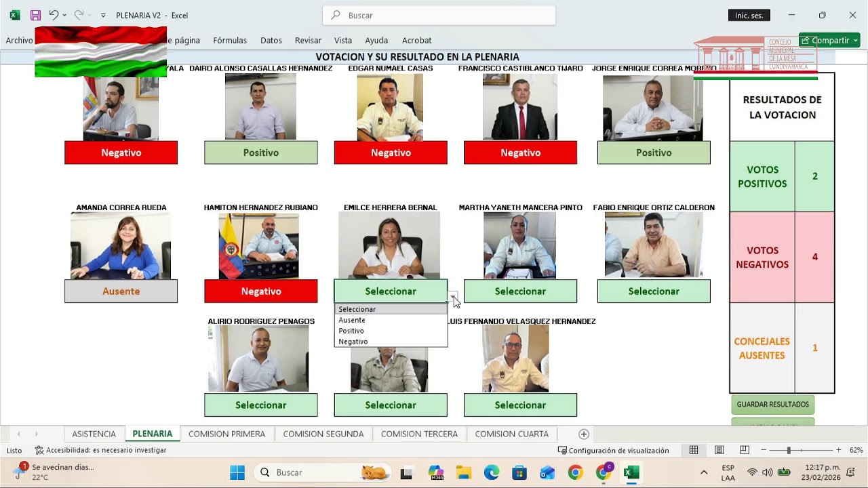Select vote cell under Alirio Rodriguez Penagos
Screen dimensions: 868x488
tap(260, 405)
